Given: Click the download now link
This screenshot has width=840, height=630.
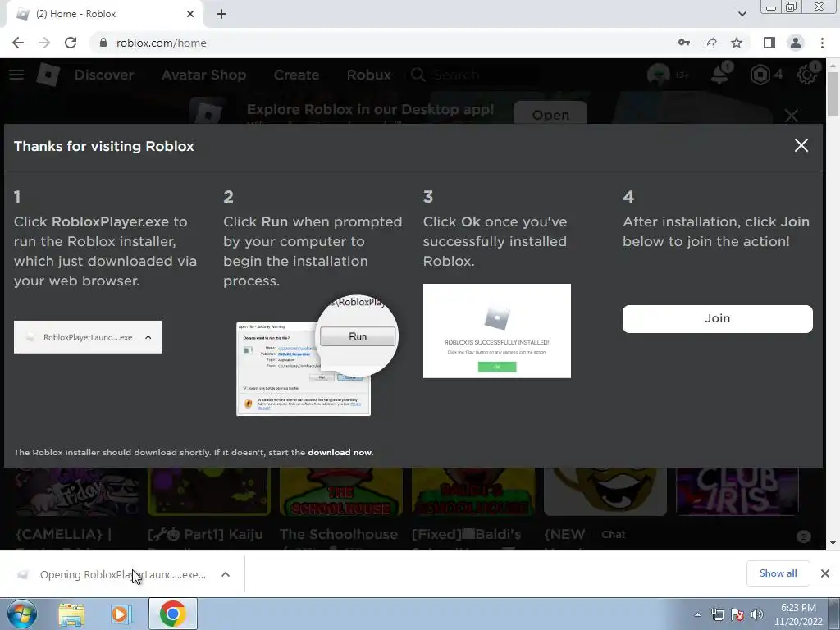Looking at the screenshot, I should [x=340, y=452].
